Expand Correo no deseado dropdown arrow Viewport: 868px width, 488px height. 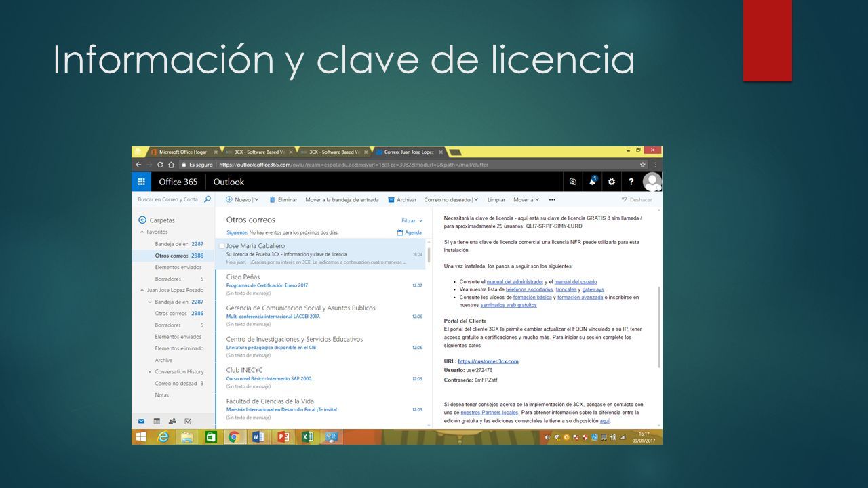pyautogui.click(x=476, y=199)
